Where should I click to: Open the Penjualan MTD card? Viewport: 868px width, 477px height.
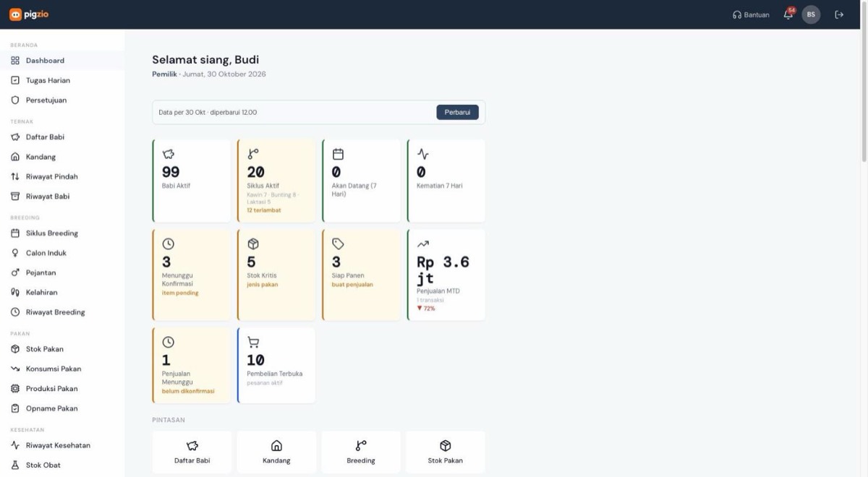click(x=446, y=275)
